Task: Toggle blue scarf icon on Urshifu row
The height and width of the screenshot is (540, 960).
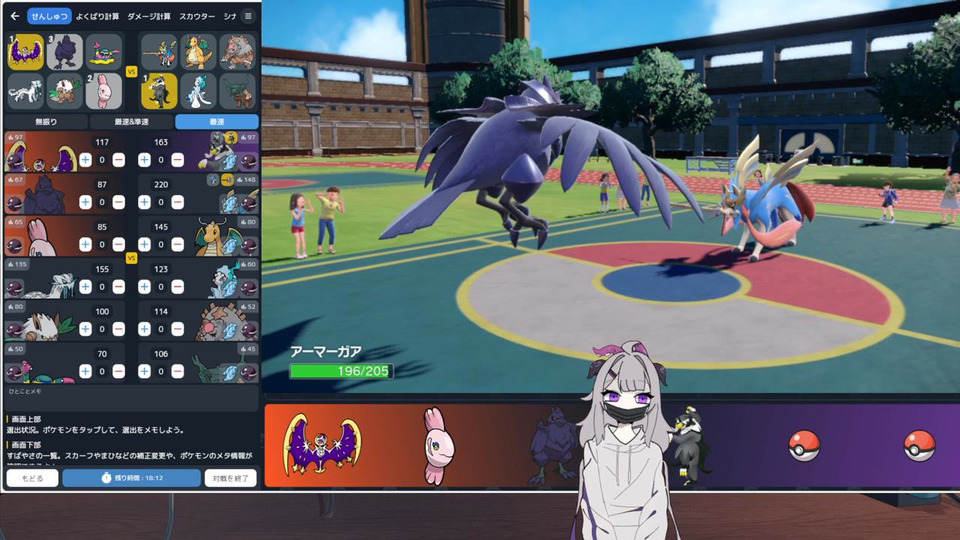Action: click(230, 162)
